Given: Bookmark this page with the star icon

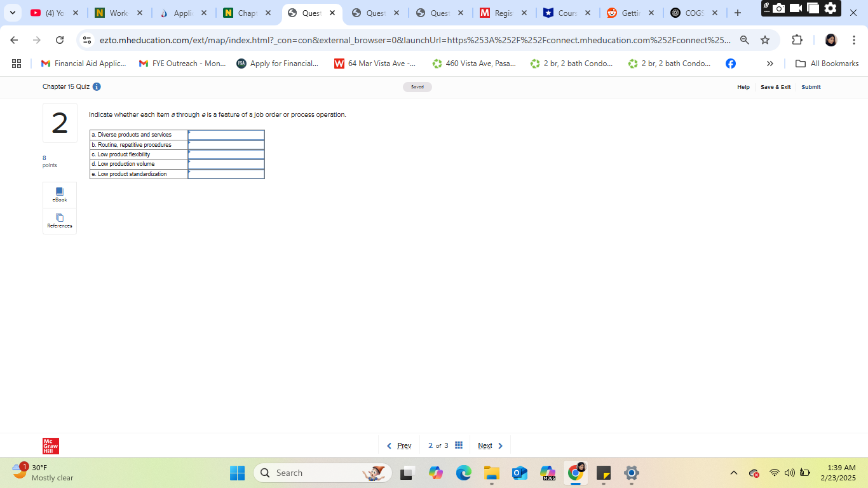Looking at the screenshot, I should pos(765,40).
